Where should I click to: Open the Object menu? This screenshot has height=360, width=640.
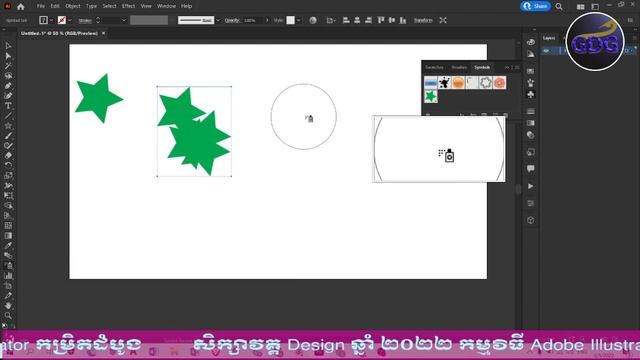[x=73, y=6]
